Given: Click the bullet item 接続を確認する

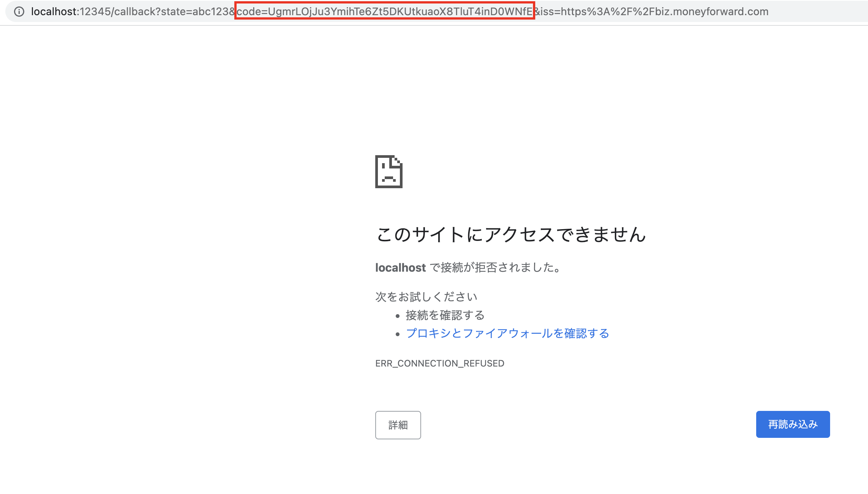Looking at the screenshot, I should (445, 315).
